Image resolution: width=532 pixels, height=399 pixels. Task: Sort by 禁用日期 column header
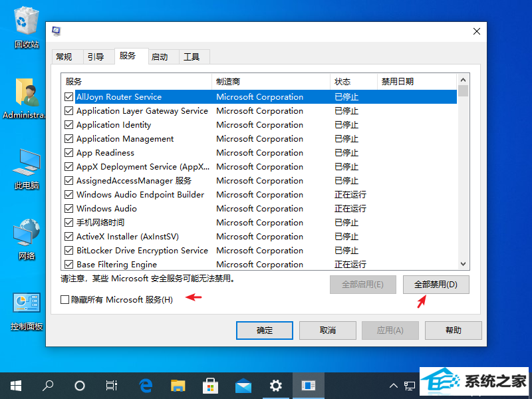point(417,81)
